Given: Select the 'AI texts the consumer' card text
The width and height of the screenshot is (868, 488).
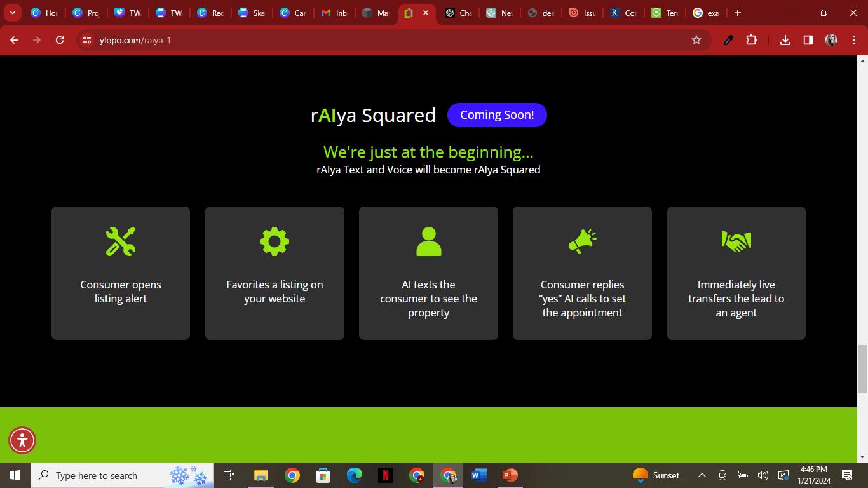Looking at the screenshot, I should (429, 299).
